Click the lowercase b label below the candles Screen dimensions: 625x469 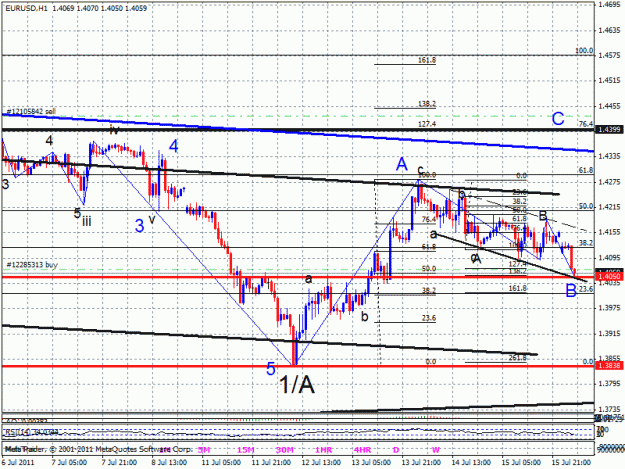tap(365, 317)
